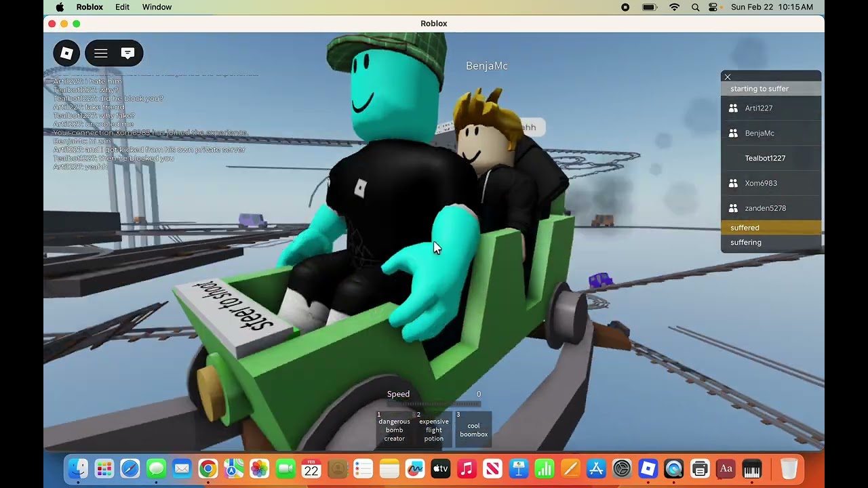Close the player list panel

[728, 77]
